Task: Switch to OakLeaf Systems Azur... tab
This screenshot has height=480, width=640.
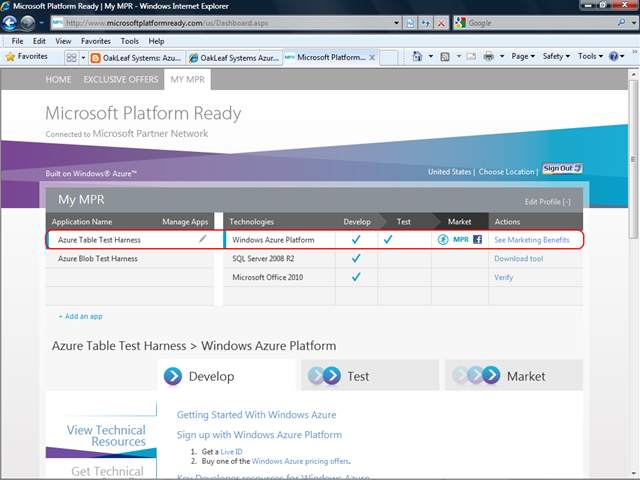Action: pos(234,58)
